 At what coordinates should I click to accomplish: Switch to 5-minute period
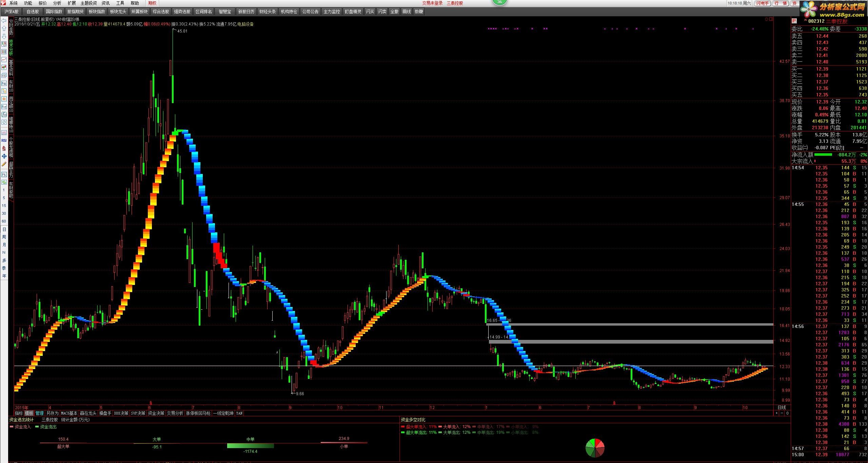pyautogui.click(x=4, y=198)
